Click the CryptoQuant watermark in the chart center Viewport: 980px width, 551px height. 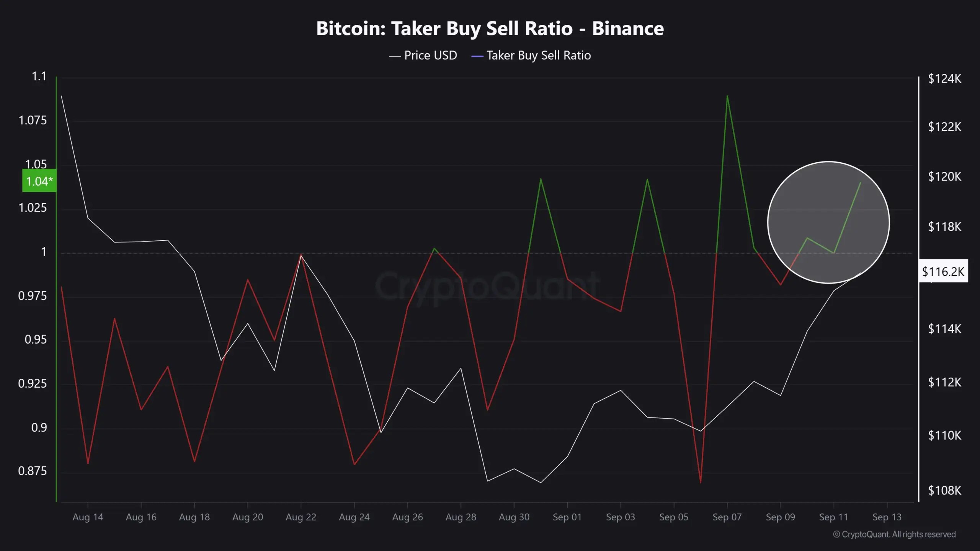487,285
